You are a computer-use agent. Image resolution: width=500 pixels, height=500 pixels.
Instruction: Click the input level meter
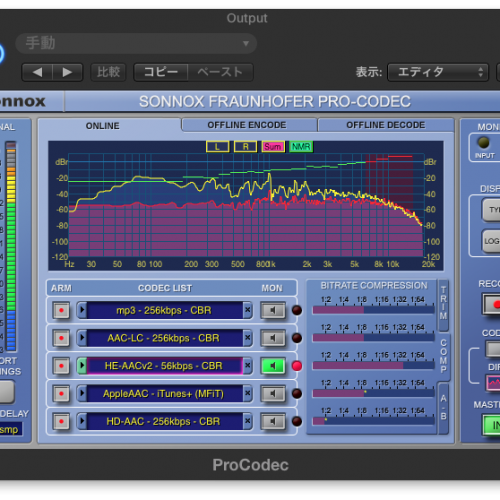click(x=11, y=247)
